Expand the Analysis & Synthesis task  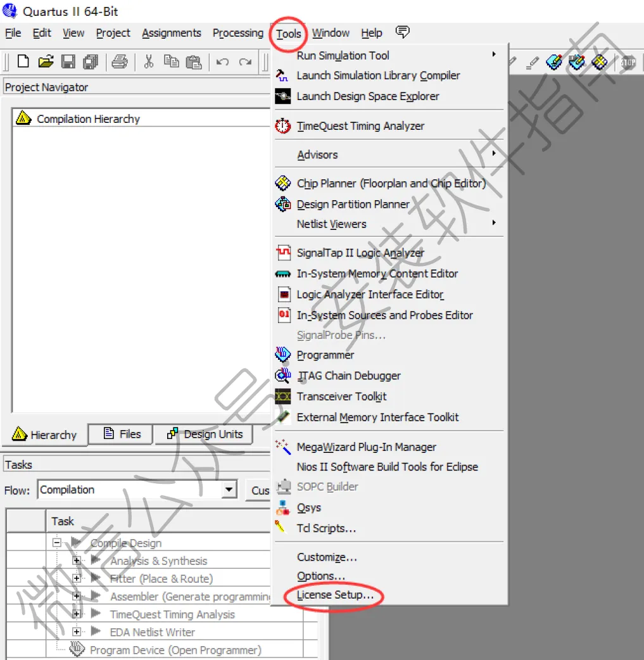(77, 561)
